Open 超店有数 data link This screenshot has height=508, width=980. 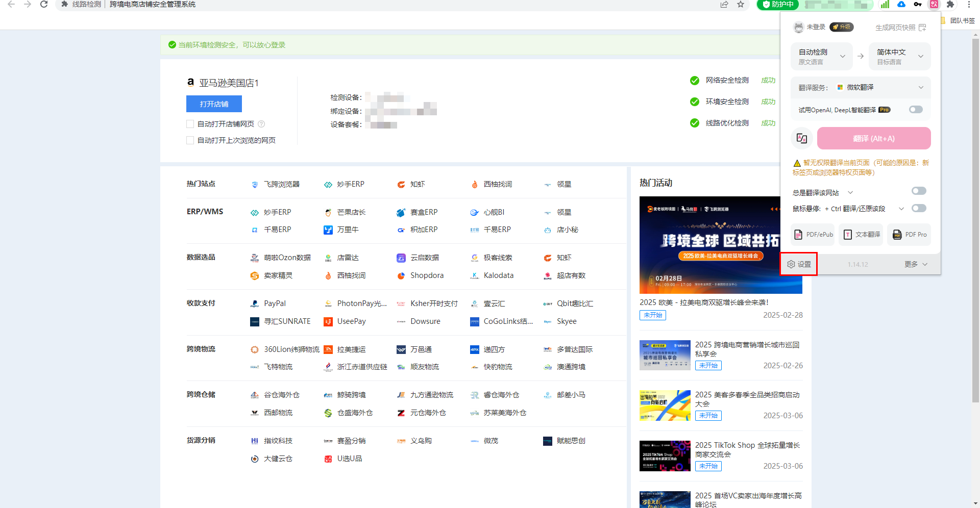tap(564, 275)
